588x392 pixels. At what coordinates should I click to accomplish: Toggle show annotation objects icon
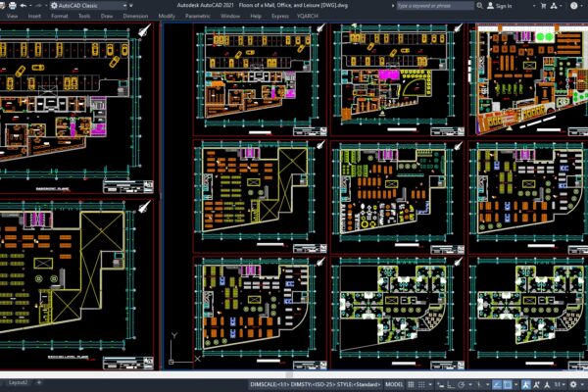tap(525, 384)
